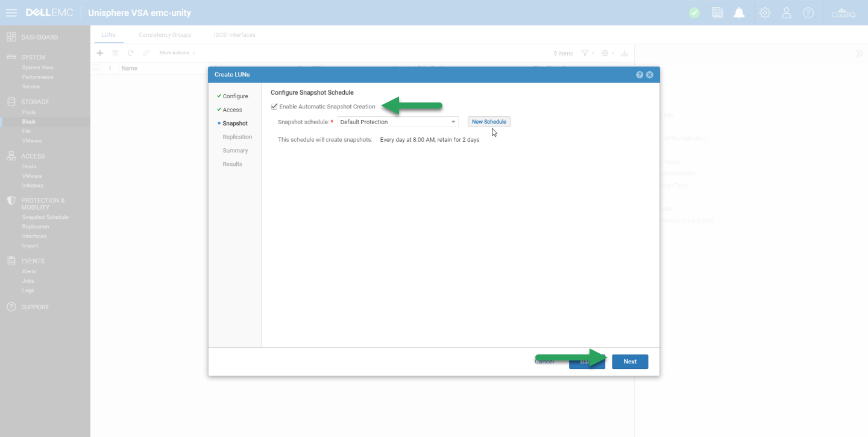Open Pools under Storage

point(29,112)
